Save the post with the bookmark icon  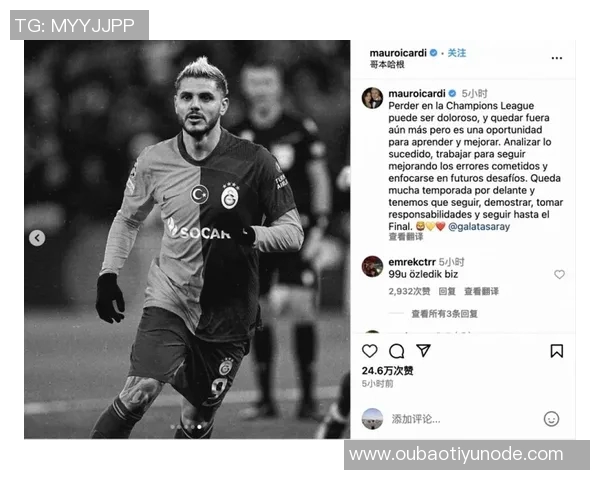[557, 351]
